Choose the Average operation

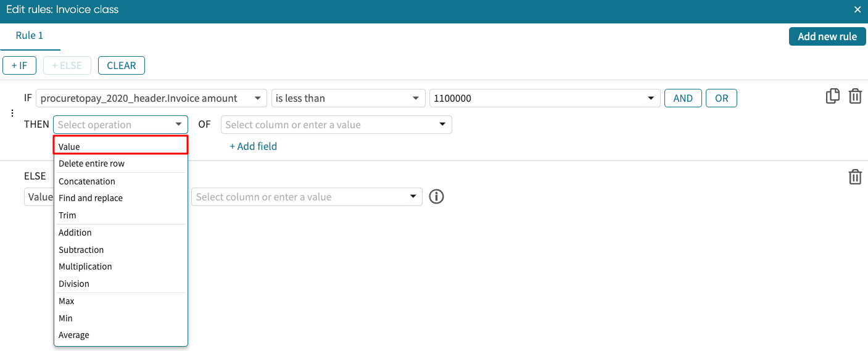pos(74,335)
